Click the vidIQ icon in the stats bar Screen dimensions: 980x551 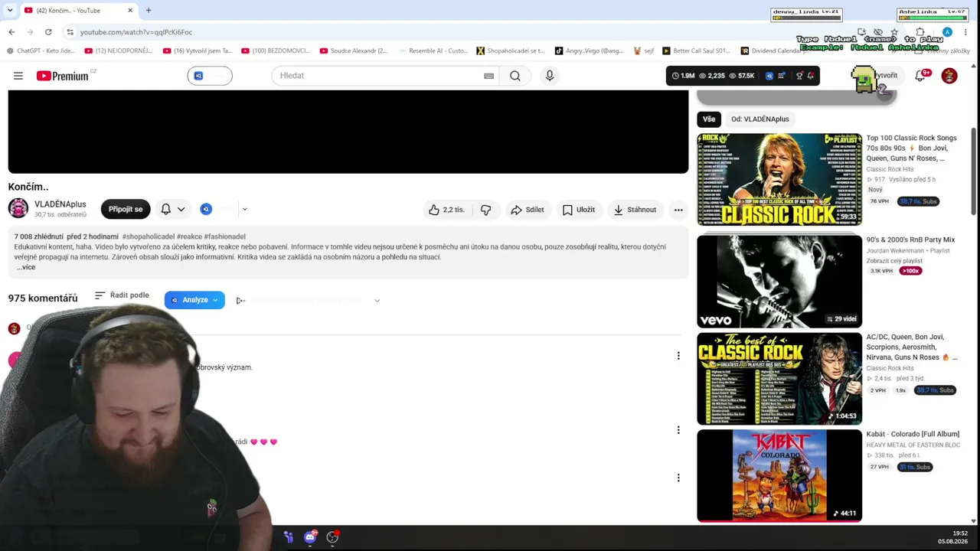(x=769, y=76)
